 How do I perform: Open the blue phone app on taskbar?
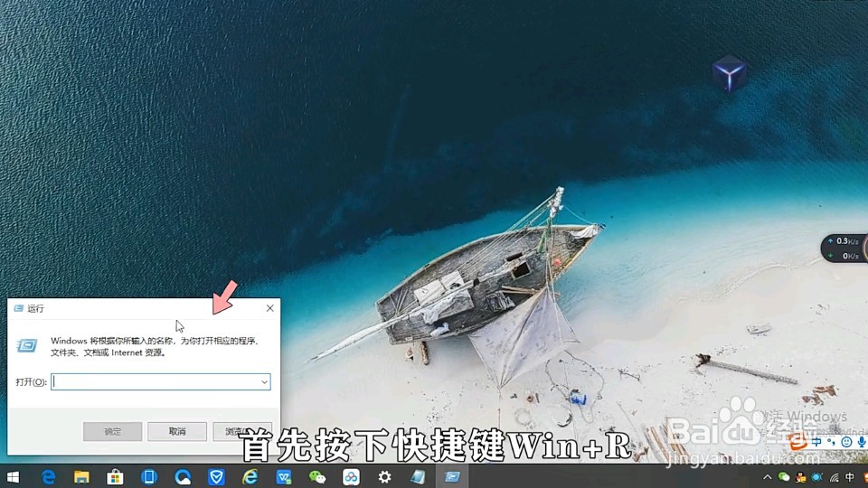click(x=149, y=477)
